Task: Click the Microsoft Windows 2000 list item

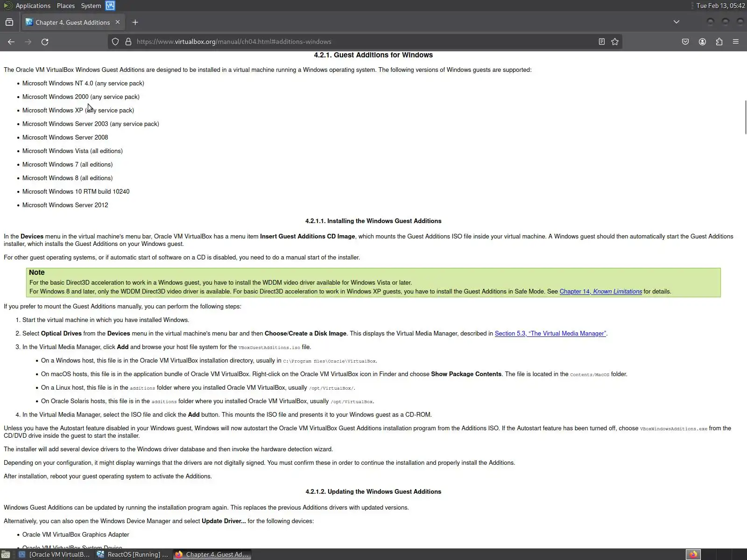Action: tap(81, 97)
